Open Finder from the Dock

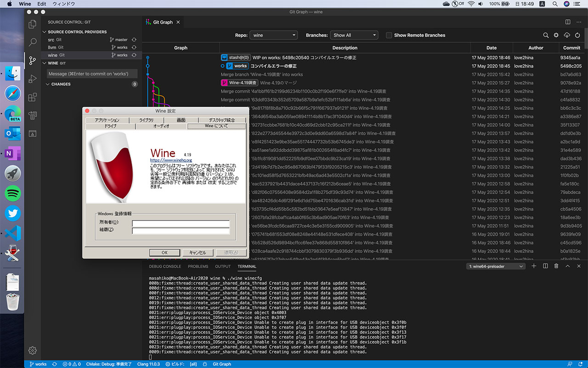tap(13, 73)
